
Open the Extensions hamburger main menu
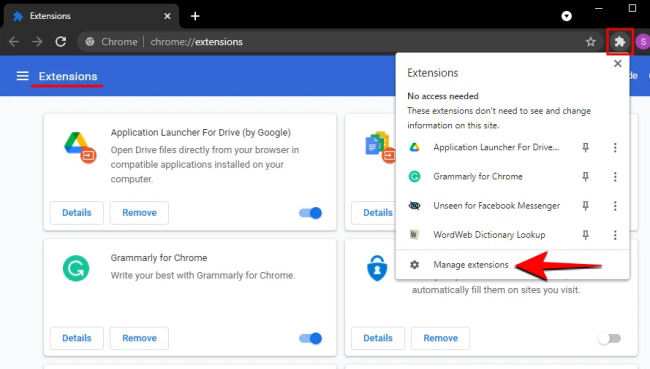(22, 76)
